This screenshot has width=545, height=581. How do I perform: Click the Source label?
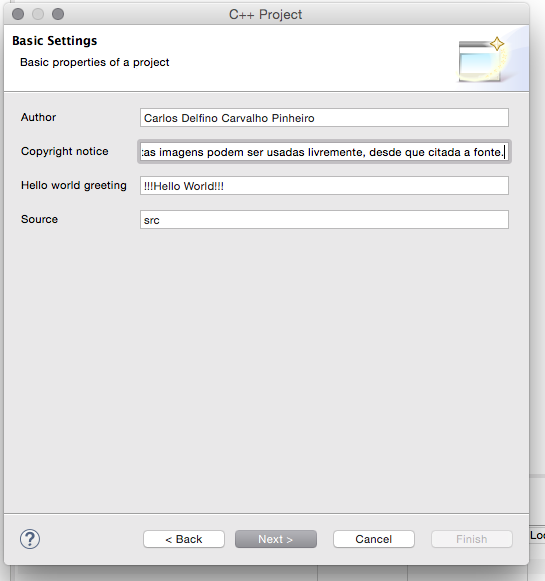pos(39,219)
